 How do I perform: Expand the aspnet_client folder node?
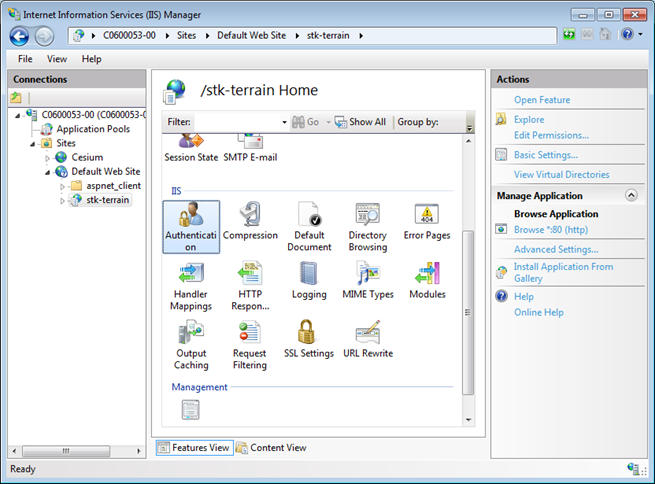pos(62,186)
